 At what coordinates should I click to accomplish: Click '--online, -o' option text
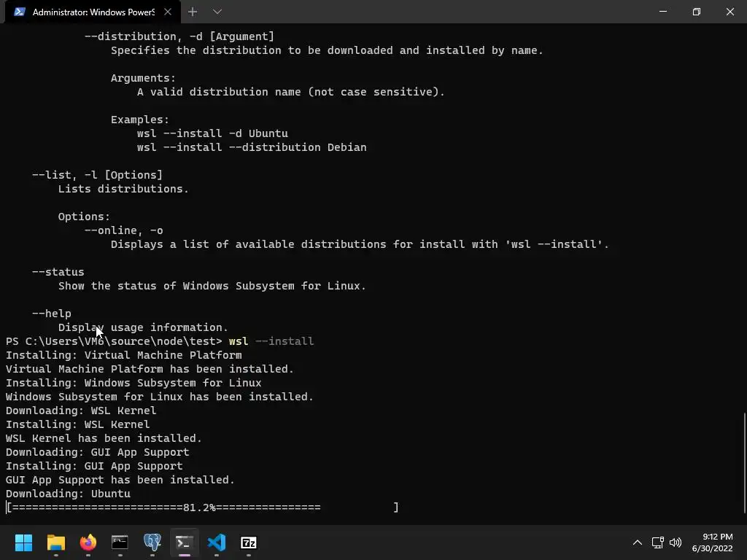tap(124, 230)
